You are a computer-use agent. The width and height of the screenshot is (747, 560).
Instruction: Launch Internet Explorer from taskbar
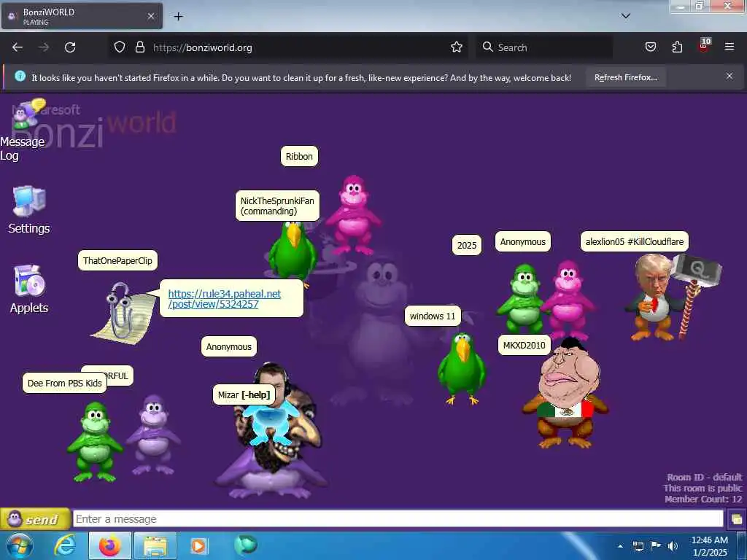point(64,545)
